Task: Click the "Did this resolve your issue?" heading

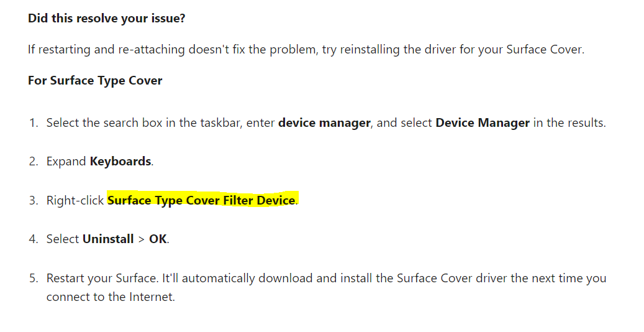Action: (106, 19)
